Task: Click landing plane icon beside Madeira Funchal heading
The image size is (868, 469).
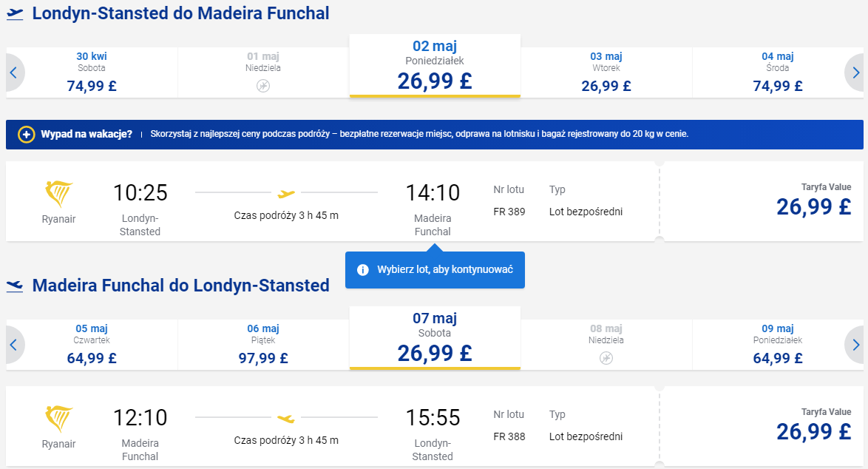Action: pyautogui.click(x=15, y=286)
